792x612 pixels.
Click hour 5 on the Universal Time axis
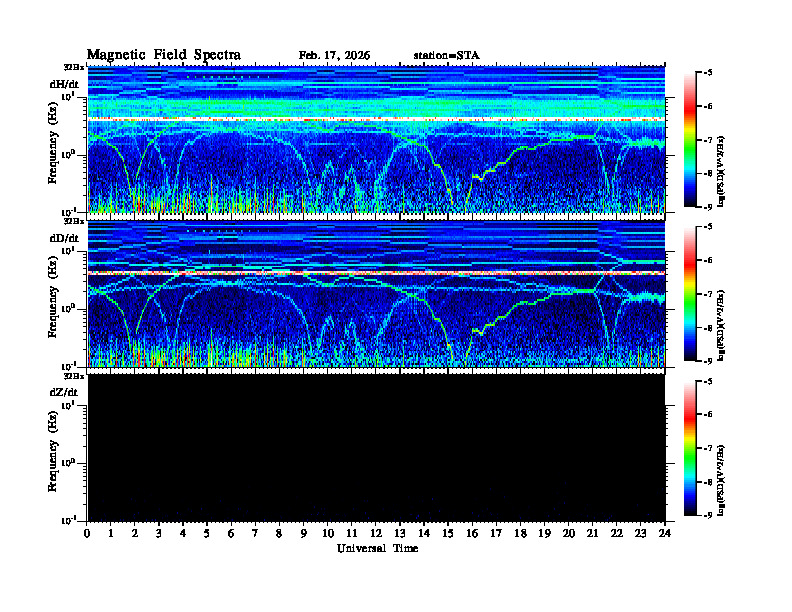[x=207, y=533]
